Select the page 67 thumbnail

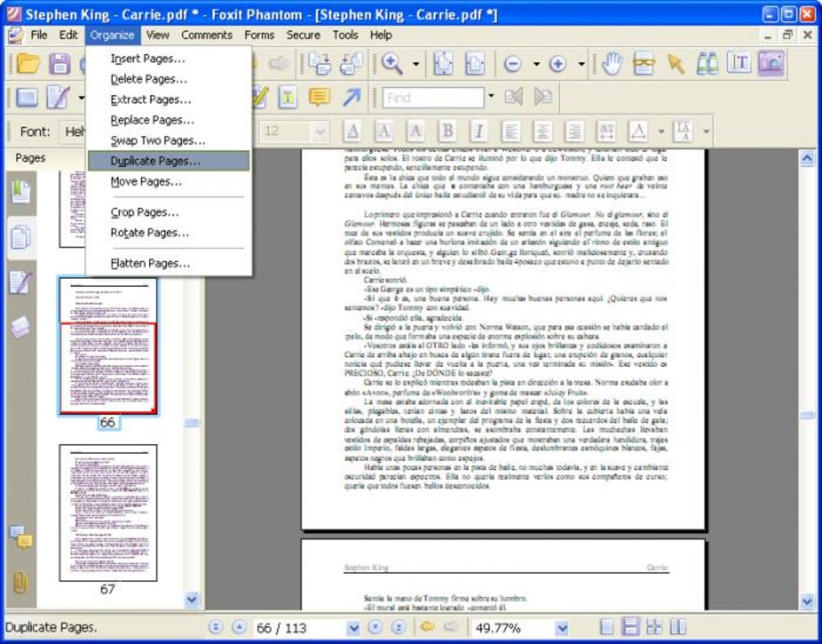point(108,513)
